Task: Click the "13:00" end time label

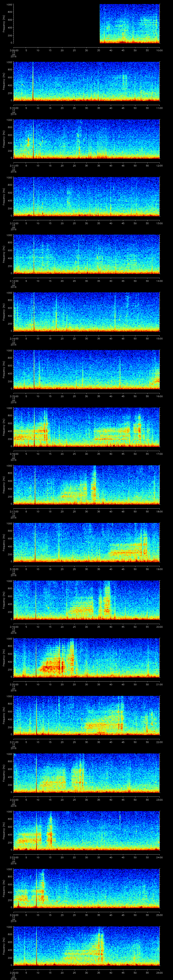Action: (159, 223)
